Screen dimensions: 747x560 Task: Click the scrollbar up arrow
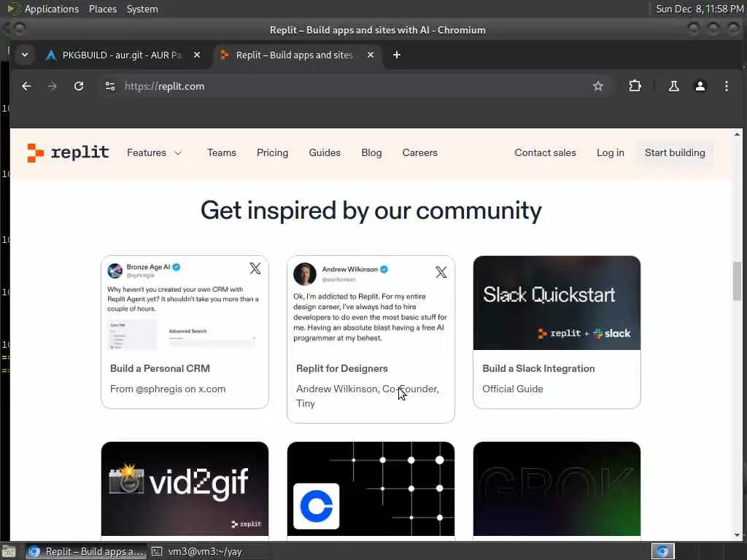(737, 134)
